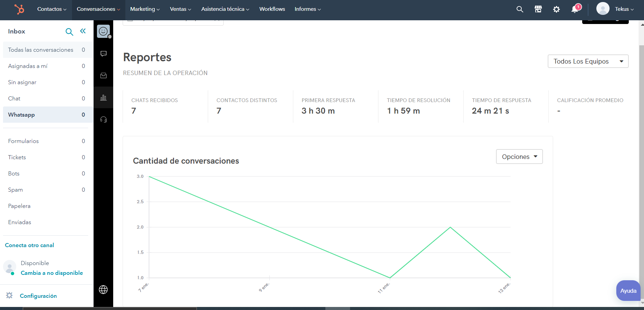Collapse the Inbox sidebar with double chevron
Image resolution: width=644 pixels, height=310 pixels.
(x=83, y=31)
